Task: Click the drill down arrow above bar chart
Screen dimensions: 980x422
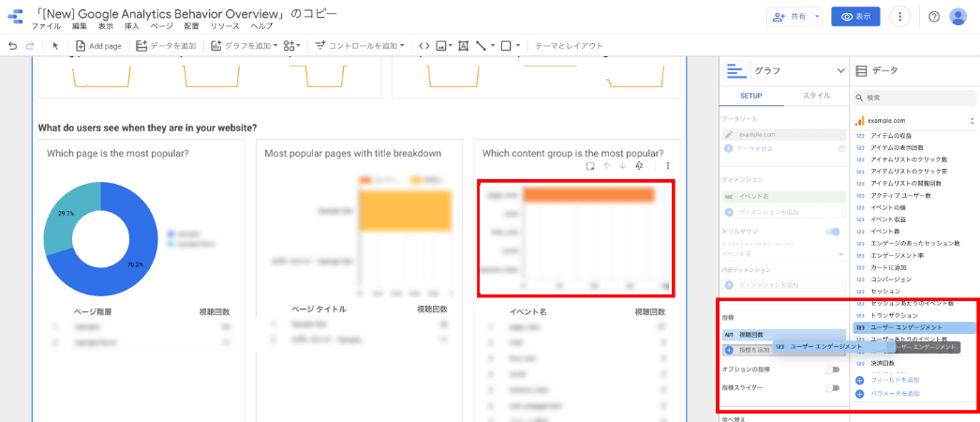Action: (x=622, y=166)
